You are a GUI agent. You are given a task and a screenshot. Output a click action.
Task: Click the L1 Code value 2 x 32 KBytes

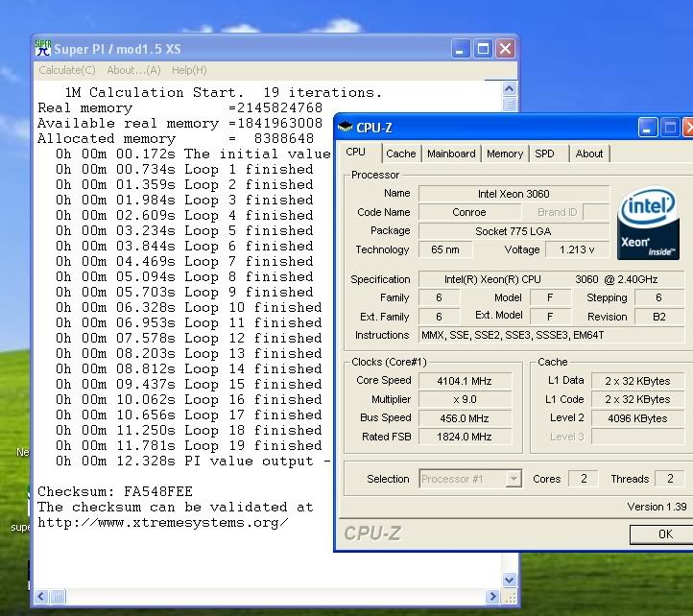pos(637,399)
